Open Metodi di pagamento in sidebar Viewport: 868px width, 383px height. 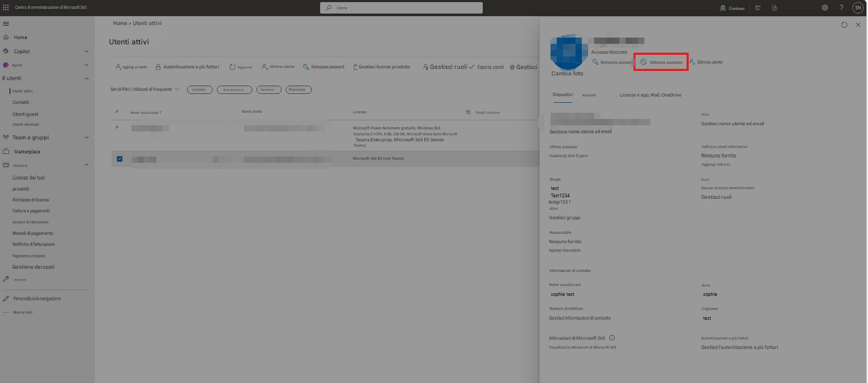coord(33,233)
